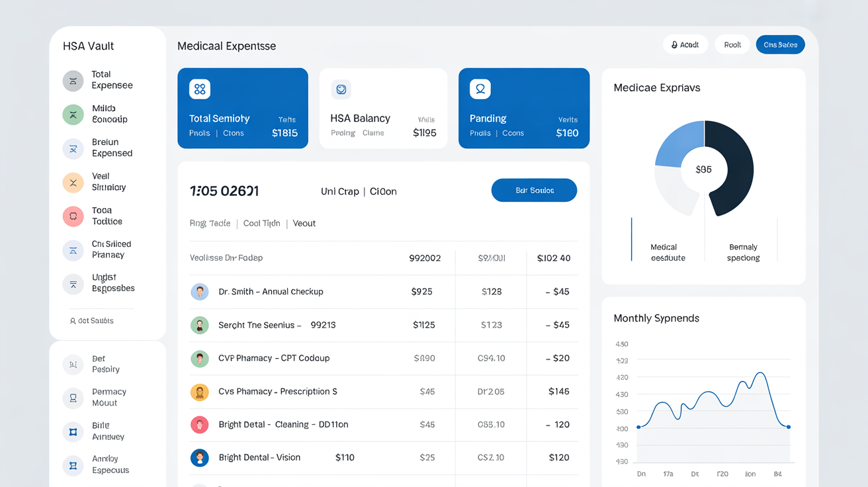Toggle the highlighted Chs Sales pill button
Image resolution: width=868 pixels, height=487 pixels.
click(780, 44)
